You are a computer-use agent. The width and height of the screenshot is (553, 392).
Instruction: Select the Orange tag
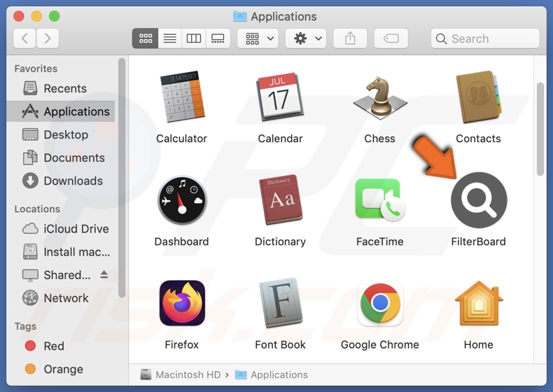tap(60, 369)
